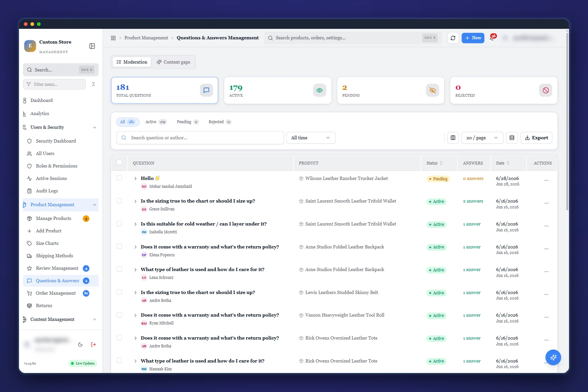This screenshot has height=392, width=588.
Task: Open actions menu for Hello question
Action: (546, 181)
